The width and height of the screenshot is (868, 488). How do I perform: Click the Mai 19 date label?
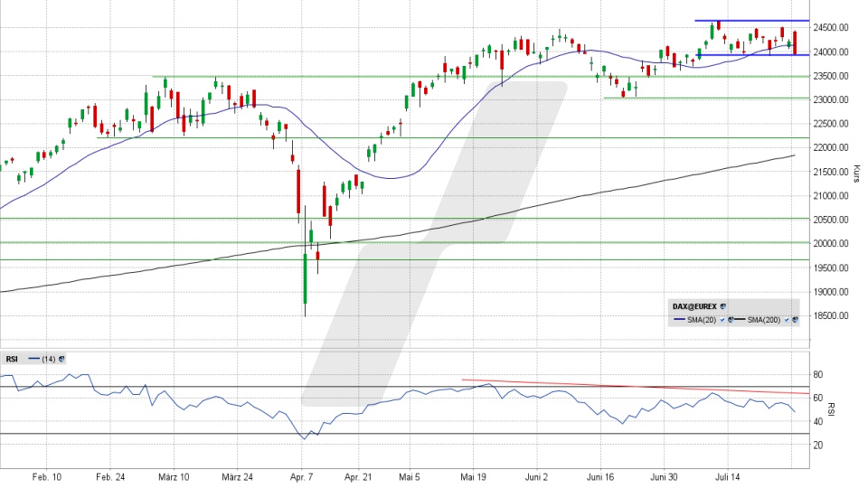click(x=473, y=477)
